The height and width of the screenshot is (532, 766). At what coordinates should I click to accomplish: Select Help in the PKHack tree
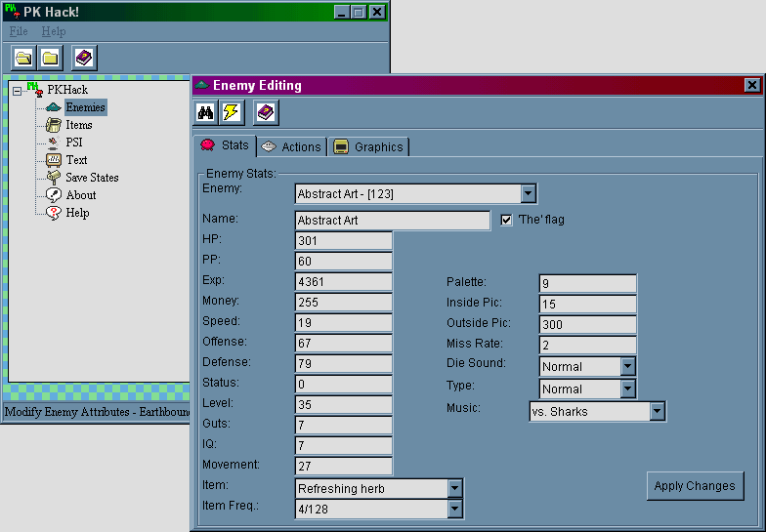[x=78, y=213]
